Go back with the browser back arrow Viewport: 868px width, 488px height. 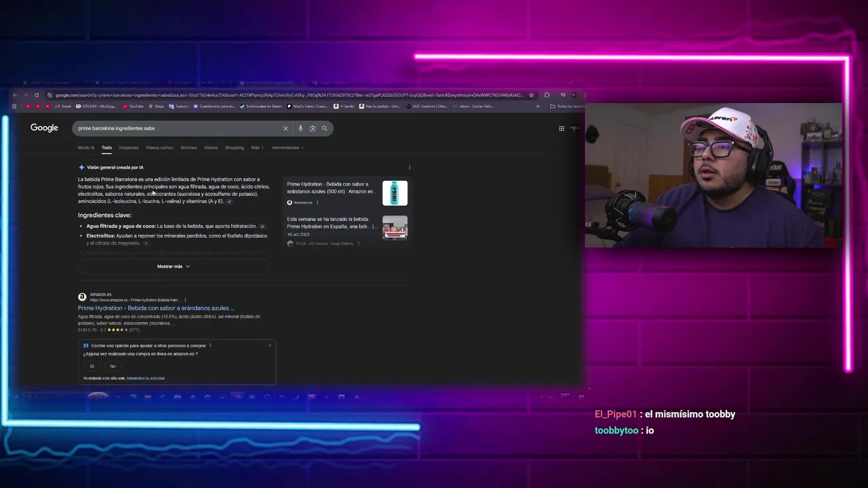coord(15,95)
